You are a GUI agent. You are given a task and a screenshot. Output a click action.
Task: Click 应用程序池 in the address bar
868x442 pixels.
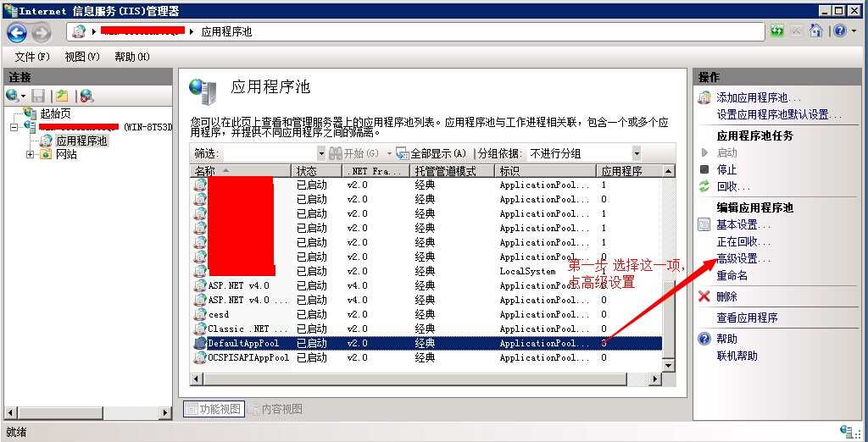point(226,31)
